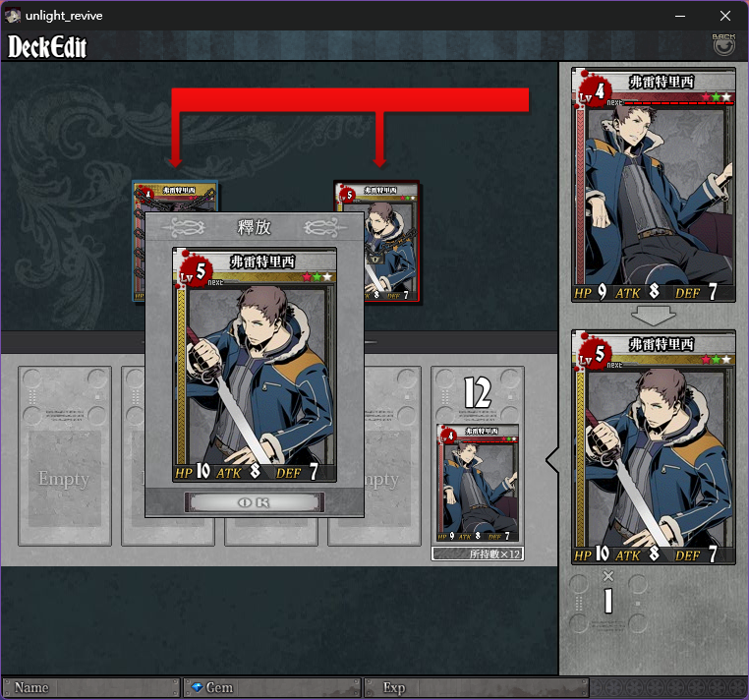Click the partially hidden Empty slot right

point(392,456)
